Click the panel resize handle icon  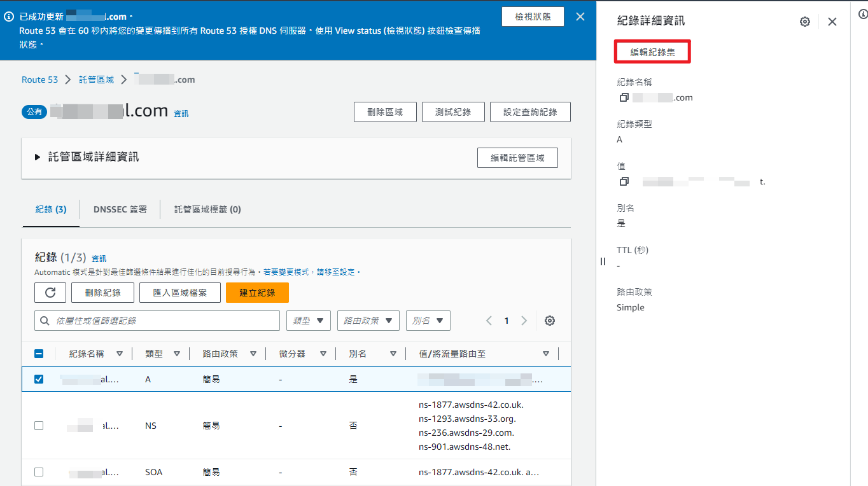(x=603, y=261)
